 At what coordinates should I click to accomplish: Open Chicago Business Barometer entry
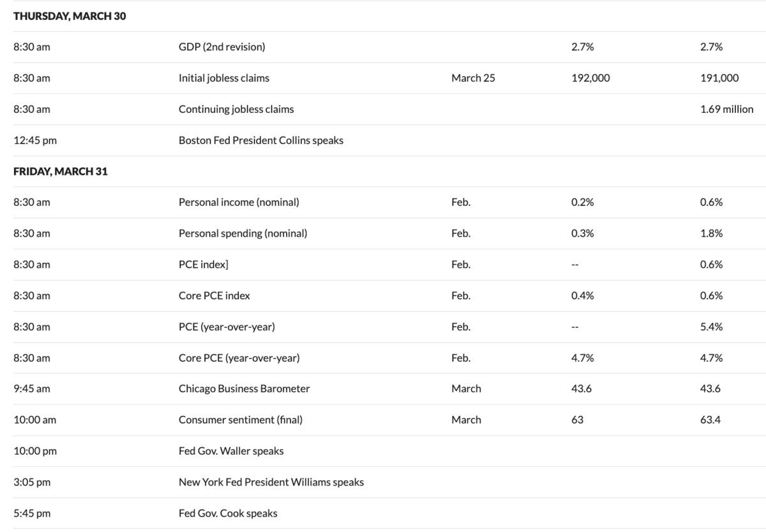[244, 388]
